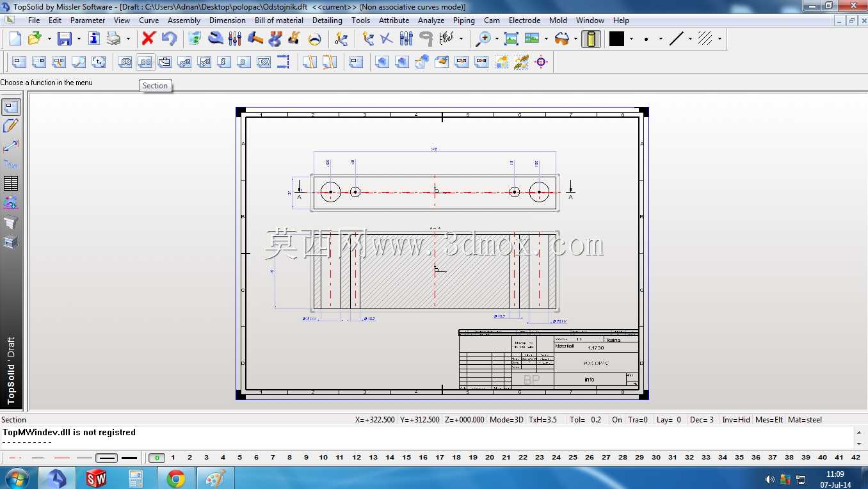This screenshot has height=489, width=868.
Task: Click the Inv=Hid status field
Action: point(736,420)
